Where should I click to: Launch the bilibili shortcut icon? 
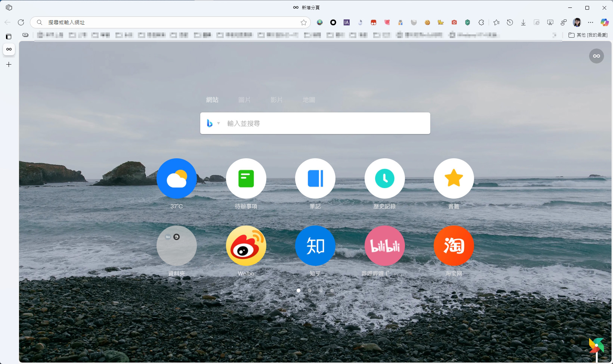click(384, 246)
